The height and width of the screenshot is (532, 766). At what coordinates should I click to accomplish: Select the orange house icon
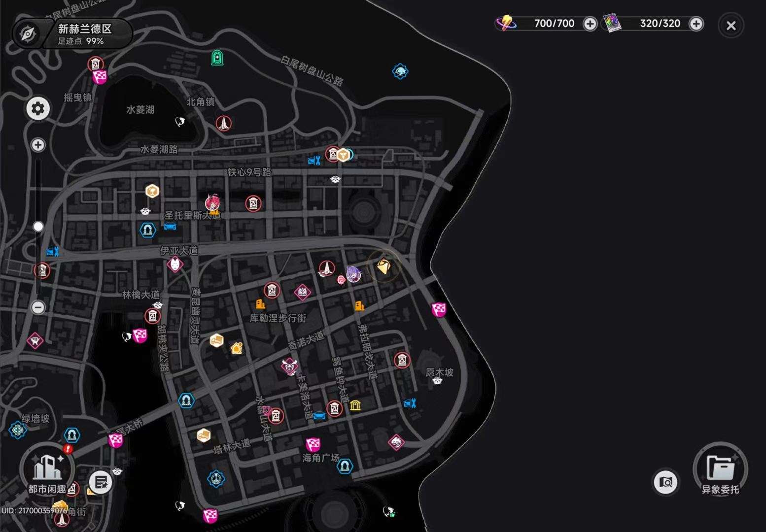pos(237,348)
